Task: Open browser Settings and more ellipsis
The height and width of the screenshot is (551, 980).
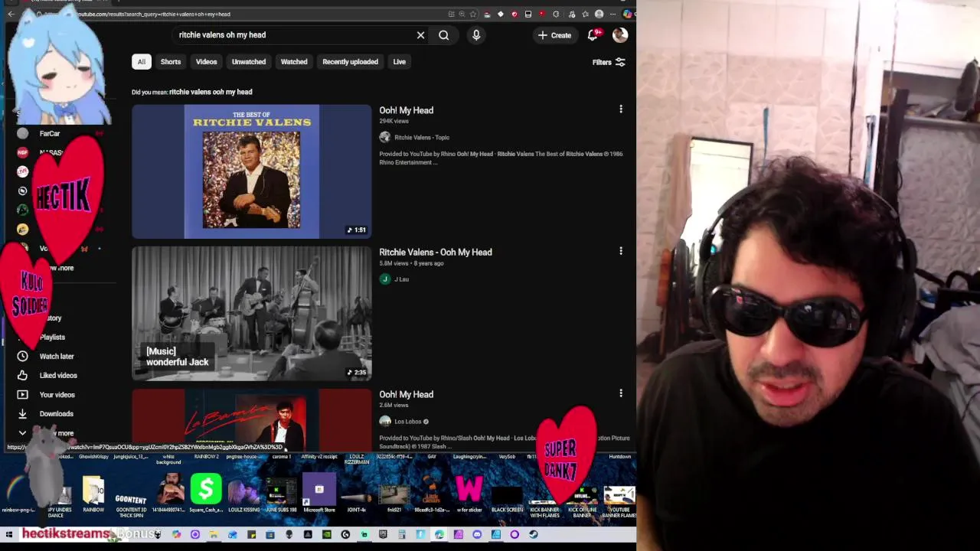Action: pyautogui.click(x=612, y=14)
